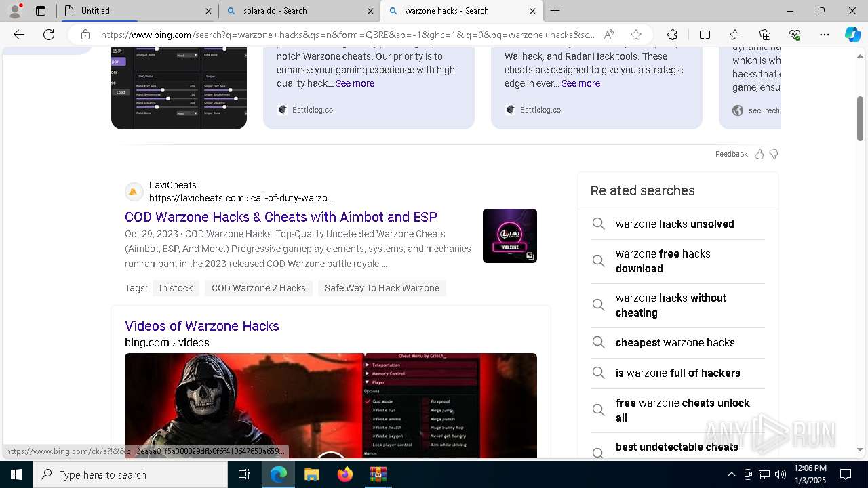Dislike results with thumbs down icon
The height and width of the screenshot is (488, 868).
pyautogui.click(x=774, y=154)
